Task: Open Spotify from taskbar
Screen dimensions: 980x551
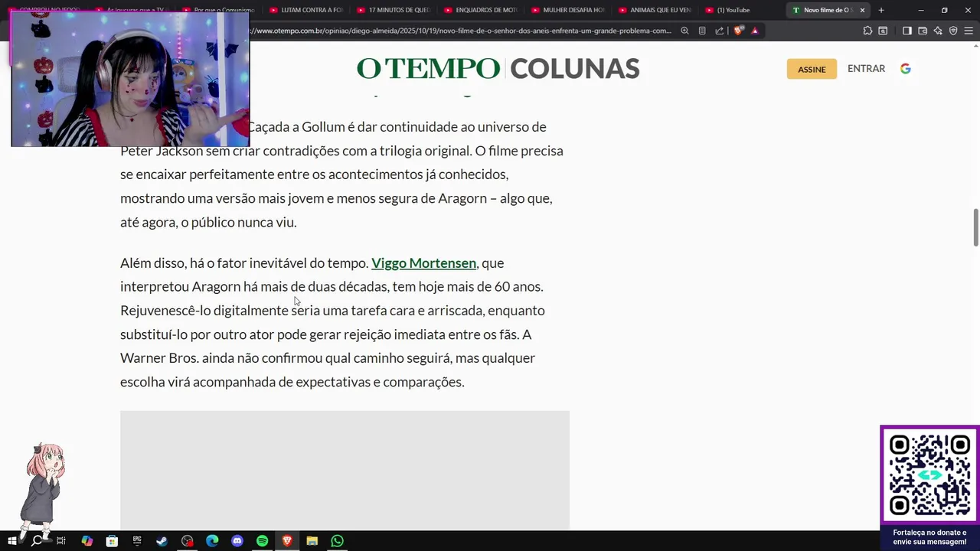Action: [263, 540]
